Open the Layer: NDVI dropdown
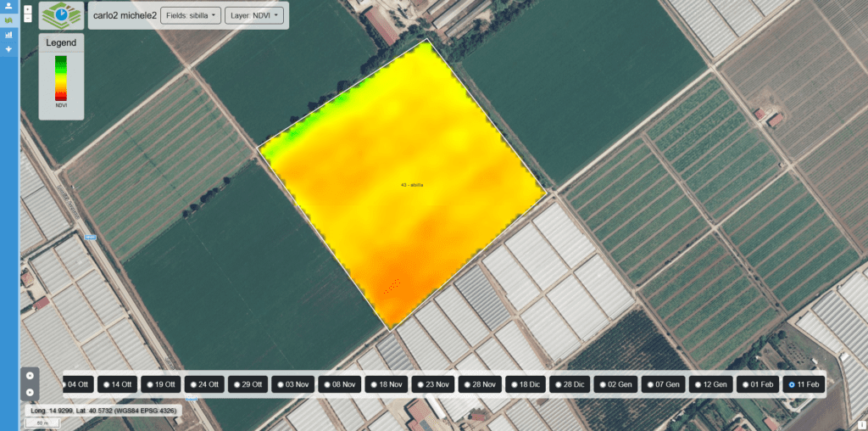Screen dimensions: 868x431 pyautogui.click(x=253, y=15)
